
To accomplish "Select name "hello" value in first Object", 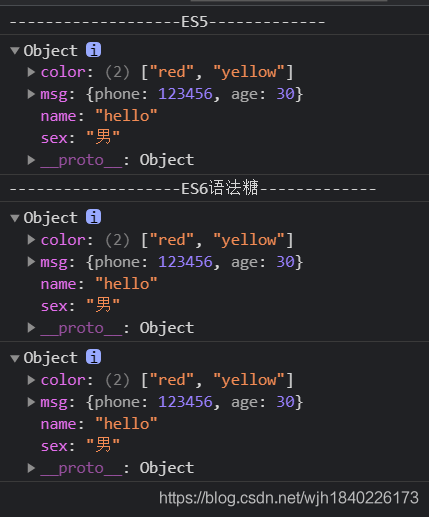I will [126, 116].
